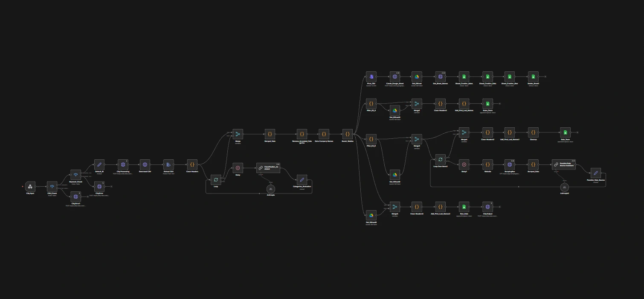
Task: Open the Sales_Team Google Sheets node
Action: (487, 104)
